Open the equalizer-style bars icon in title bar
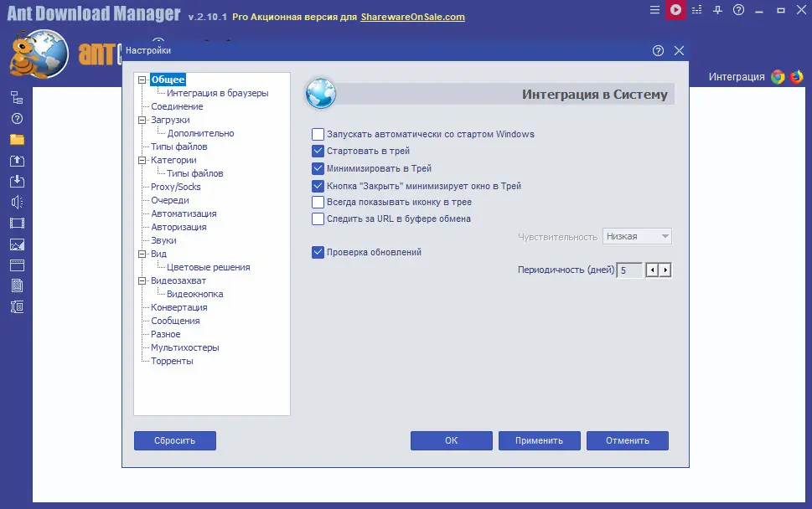 [696, 10]
